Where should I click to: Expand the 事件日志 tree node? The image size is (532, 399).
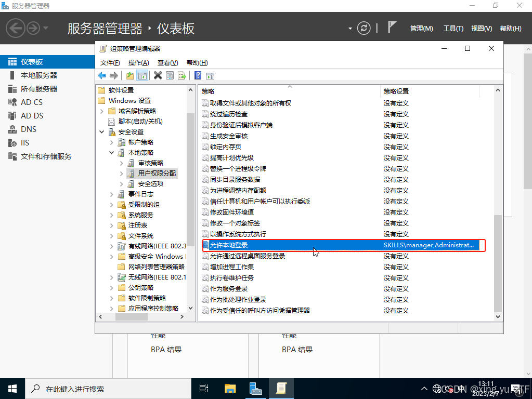(111, 194)
